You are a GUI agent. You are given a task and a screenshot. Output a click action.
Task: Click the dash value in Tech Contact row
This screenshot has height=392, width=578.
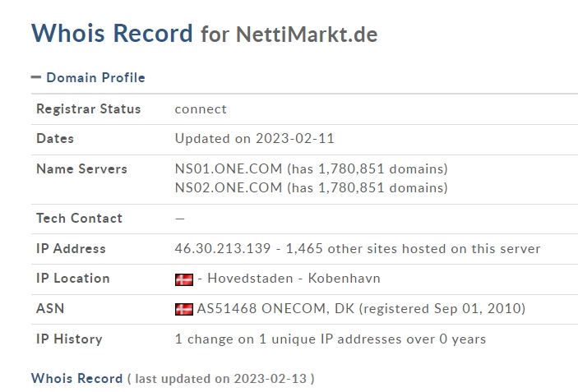coord(180,219)
